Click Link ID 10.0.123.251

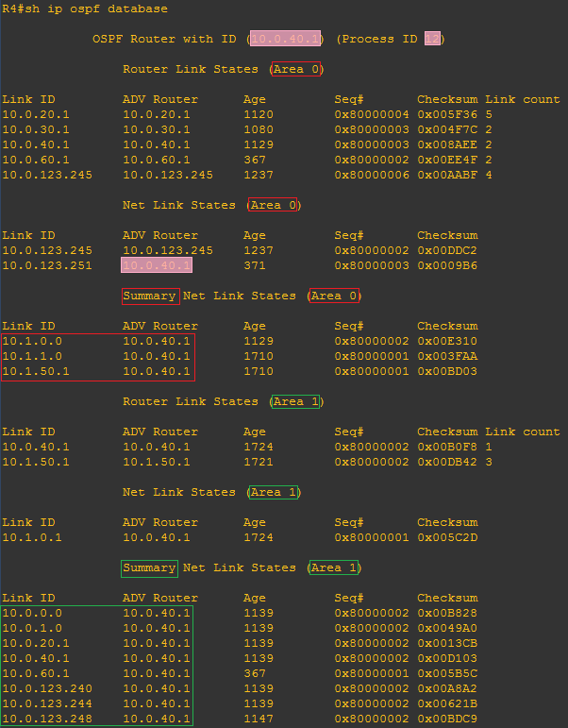click(47, 265)
